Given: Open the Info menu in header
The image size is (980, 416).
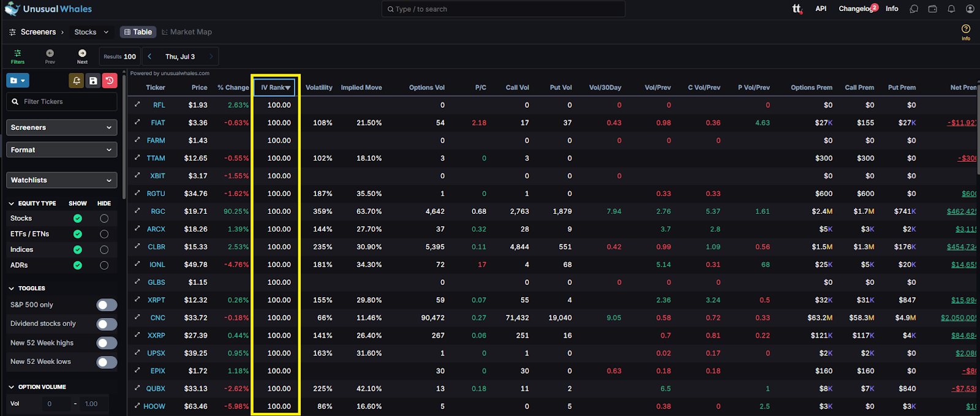Looking at the screenshot, I should pos(892,9).
